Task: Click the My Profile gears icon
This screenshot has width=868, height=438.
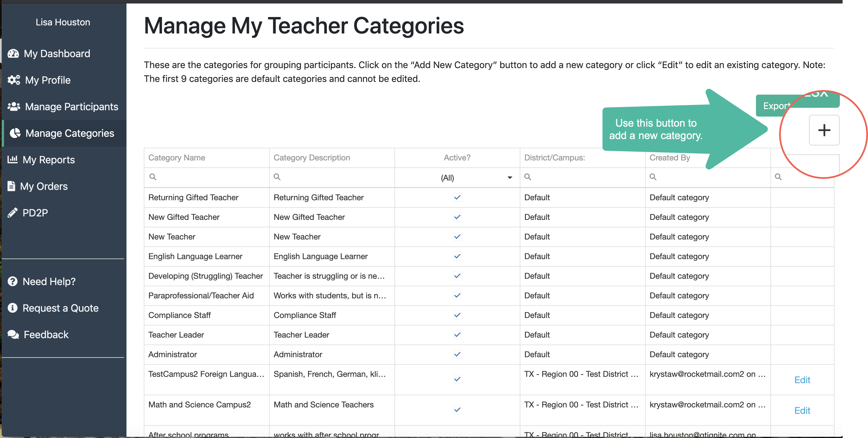Action: (x=14, y=80)
